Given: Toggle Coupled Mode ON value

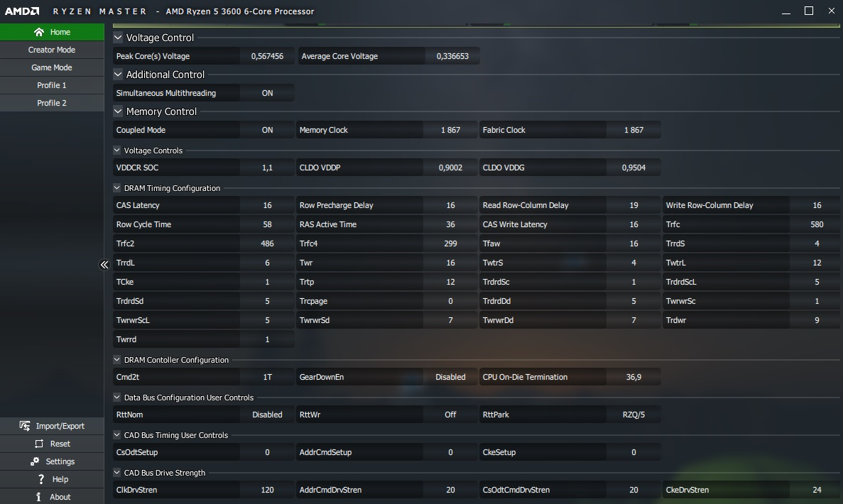Looking at the screenshot, I should click(x=267, y=130).
